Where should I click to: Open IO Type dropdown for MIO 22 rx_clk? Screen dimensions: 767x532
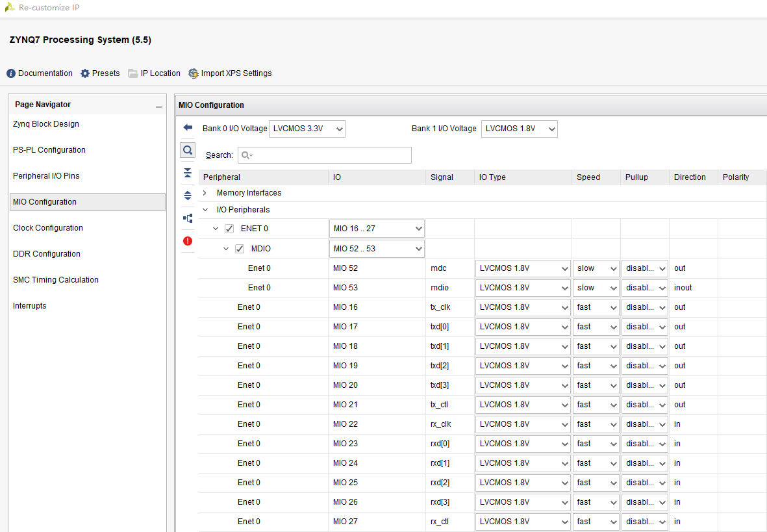522,424
